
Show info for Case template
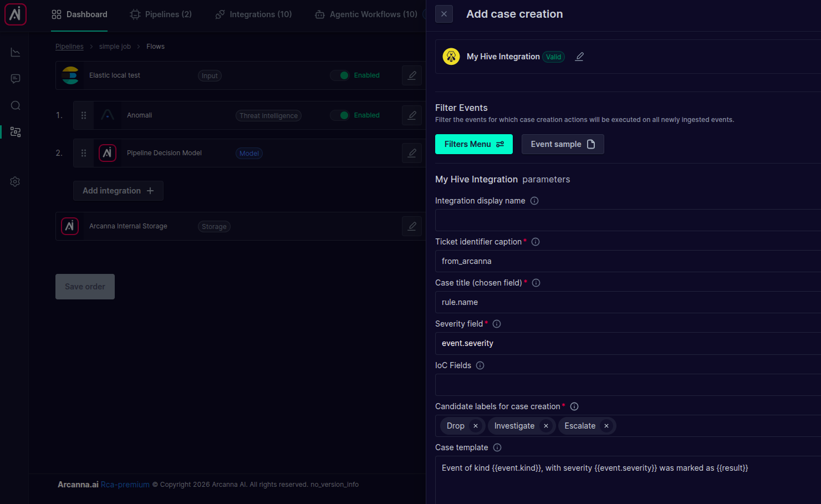497,447
